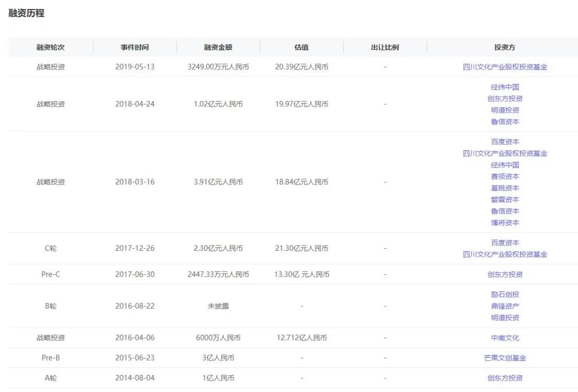Image resolution: width=578 pixels, height=392 pixels.
Task: Select the C轮 round cell
Action: pyautogui.click(x=50, y=248)
